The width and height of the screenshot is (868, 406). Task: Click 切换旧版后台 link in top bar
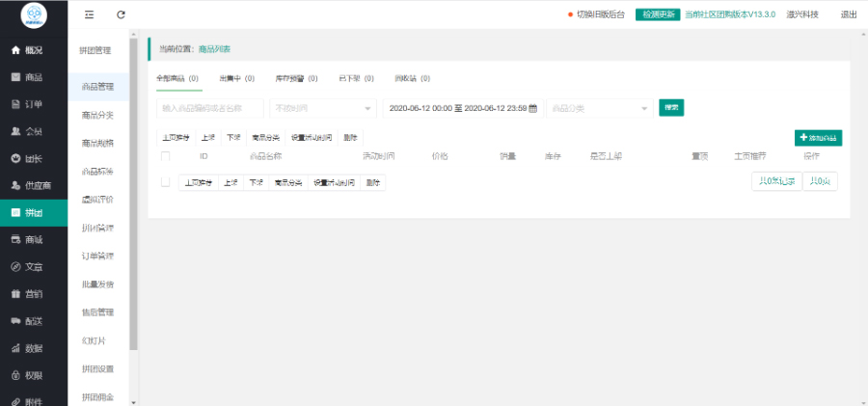pos(601,15)
